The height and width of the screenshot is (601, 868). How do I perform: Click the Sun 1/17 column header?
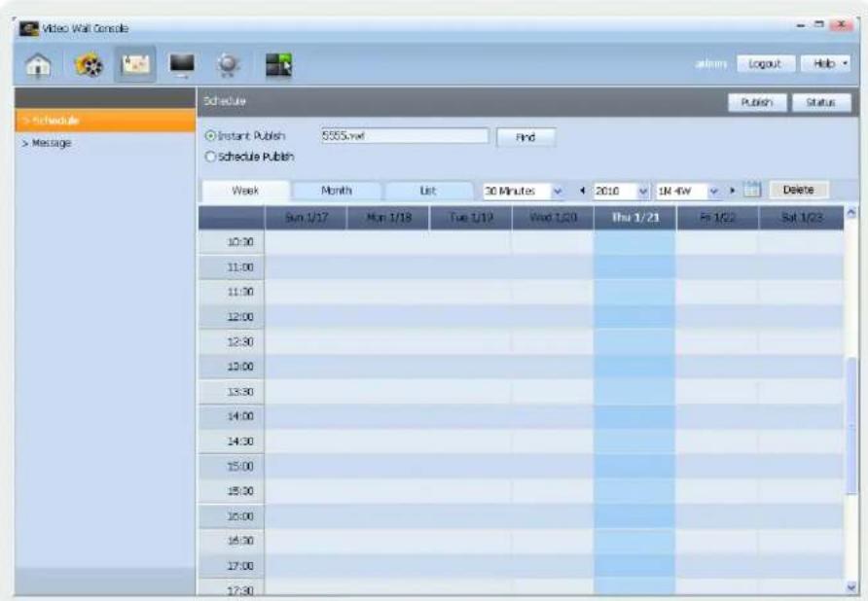pos(307,218)
